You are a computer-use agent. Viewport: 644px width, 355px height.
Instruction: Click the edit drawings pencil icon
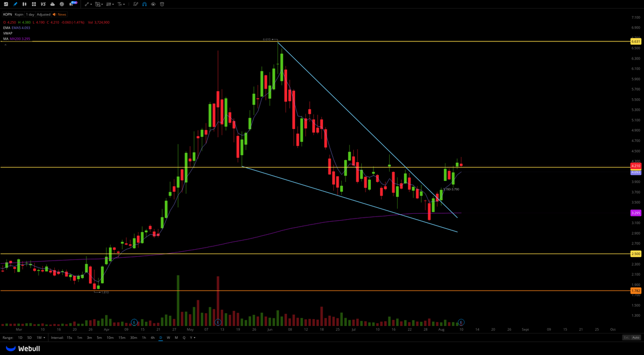[x=136, y=4]
